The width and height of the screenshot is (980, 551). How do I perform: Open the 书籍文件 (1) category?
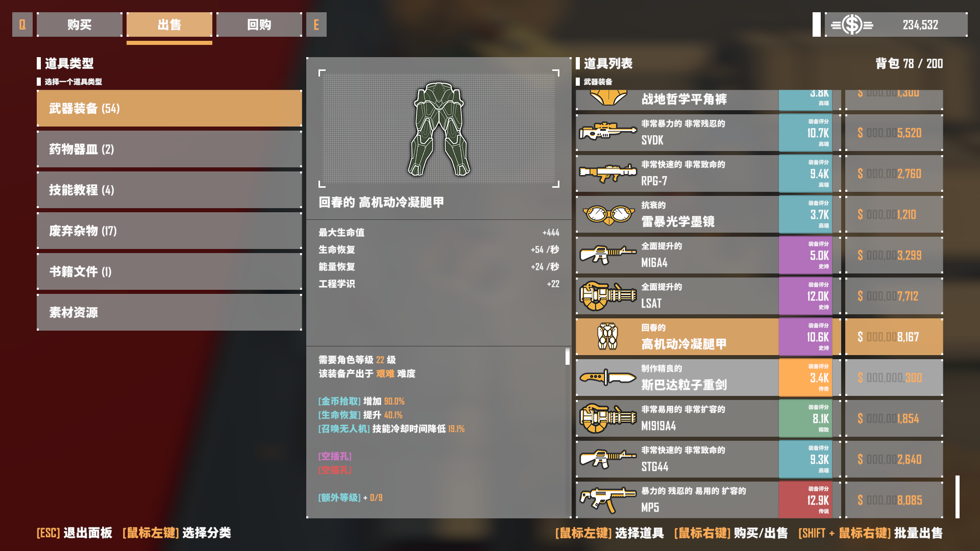pos(169,271)
